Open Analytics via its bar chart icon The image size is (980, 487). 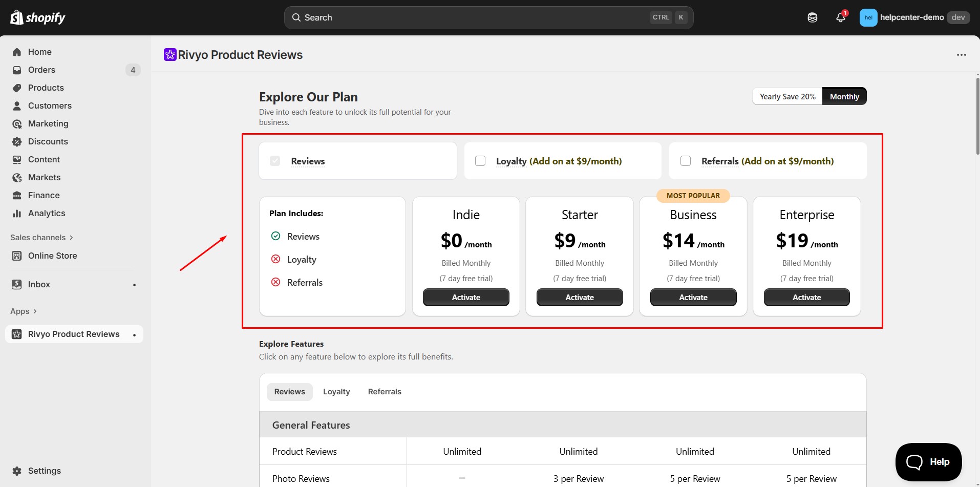17,214
